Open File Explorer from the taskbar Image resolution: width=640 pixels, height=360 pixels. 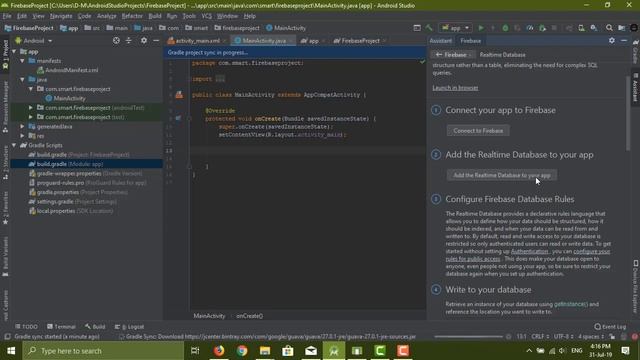point(265,351)
